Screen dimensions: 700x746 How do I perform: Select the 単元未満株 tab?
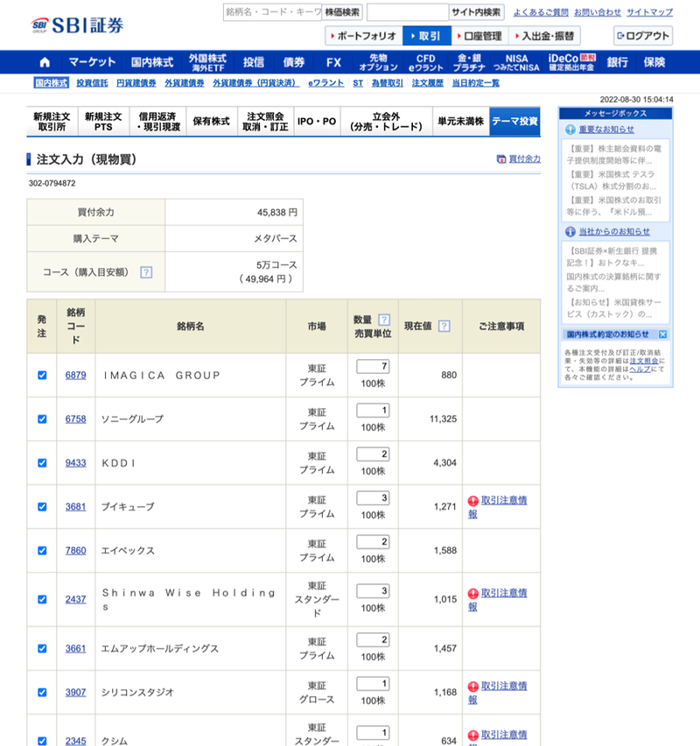pyautogui.click(x=460, y=122)
